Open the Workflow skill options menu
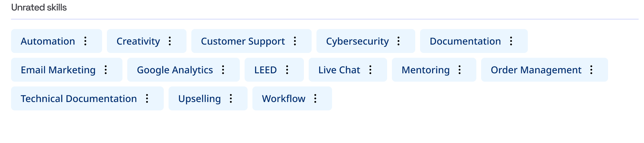This screenshot has width=644, height=143. coord(315,98)
